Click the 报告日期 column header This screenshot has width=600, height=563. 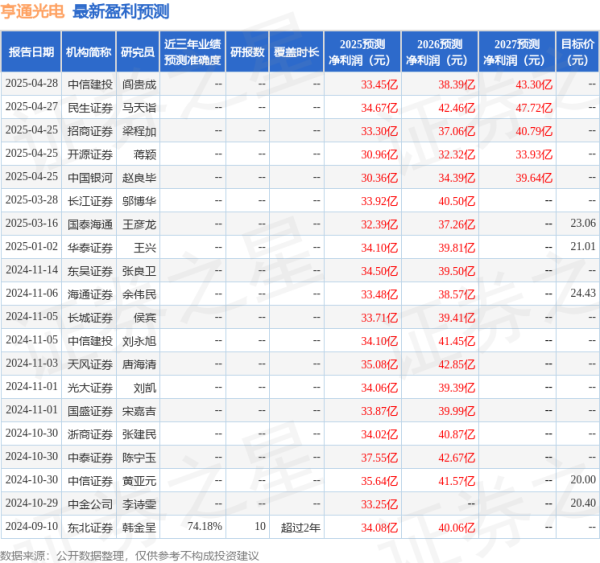pos(31,52)
